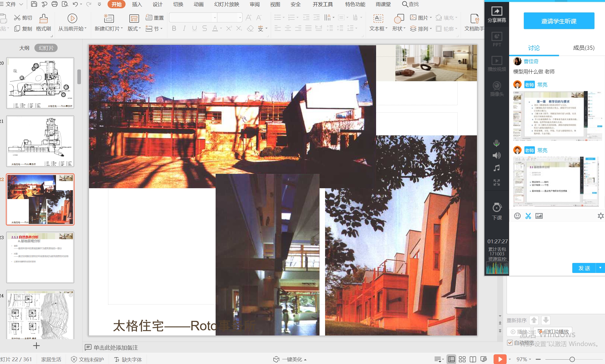Undo the last action
605x364 pixels.
click(x=75, y=4)
